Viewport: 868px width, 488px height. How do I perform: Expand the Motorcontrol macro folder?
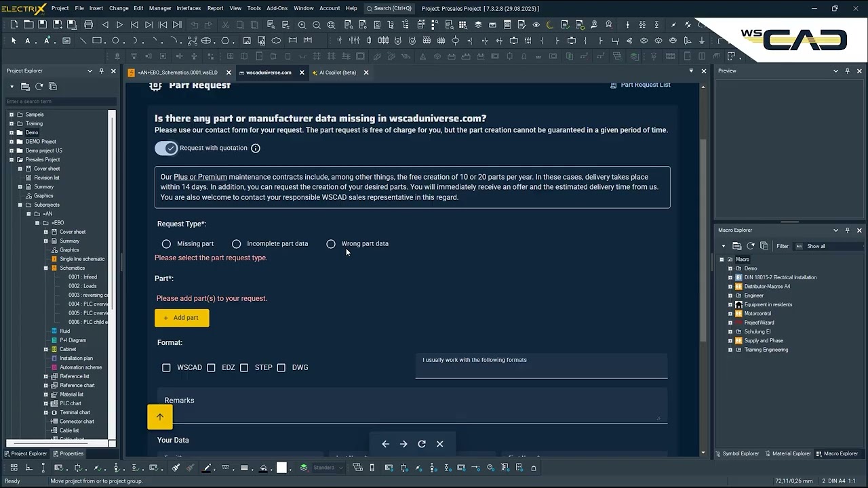point(730,314)
